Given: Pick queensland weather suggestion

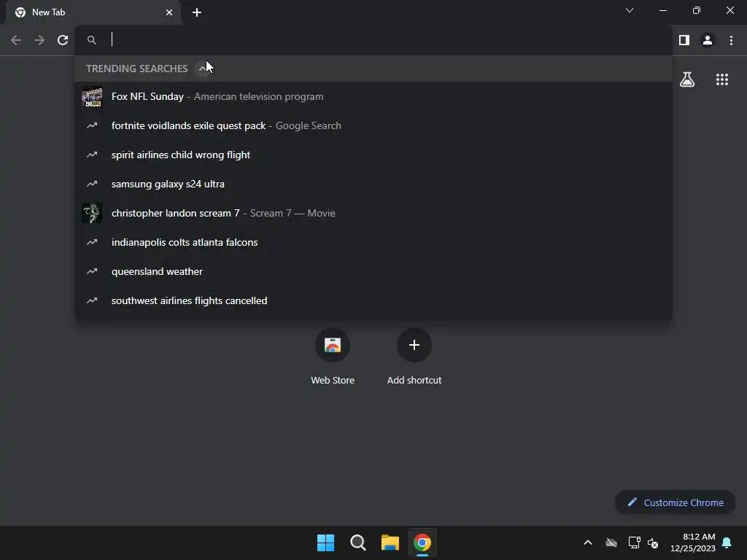Looking at the screenshot, I should tap(373, 271).
